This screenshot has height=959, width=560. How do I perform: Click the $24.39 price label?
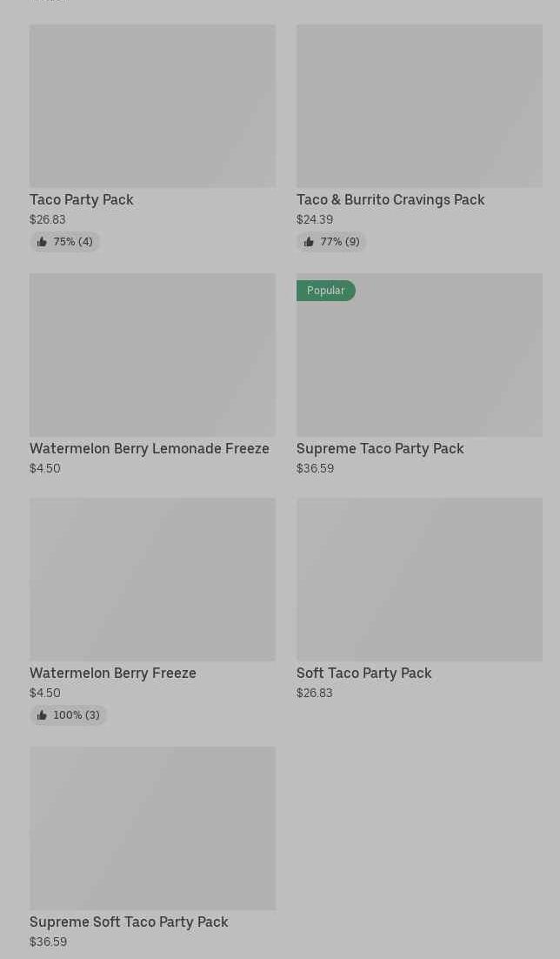315,220
